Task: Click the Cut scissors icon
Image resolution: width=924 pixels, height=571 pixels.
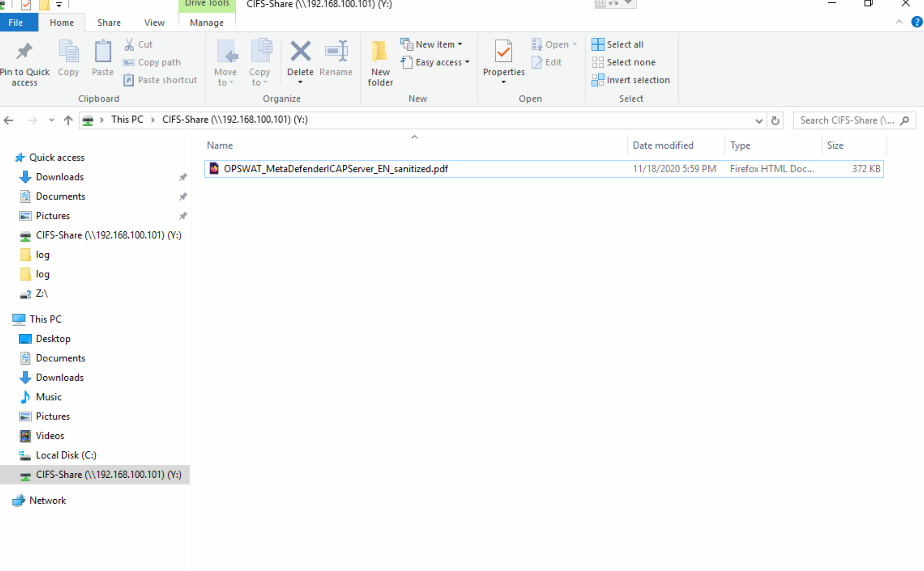Action: point(129,44)
